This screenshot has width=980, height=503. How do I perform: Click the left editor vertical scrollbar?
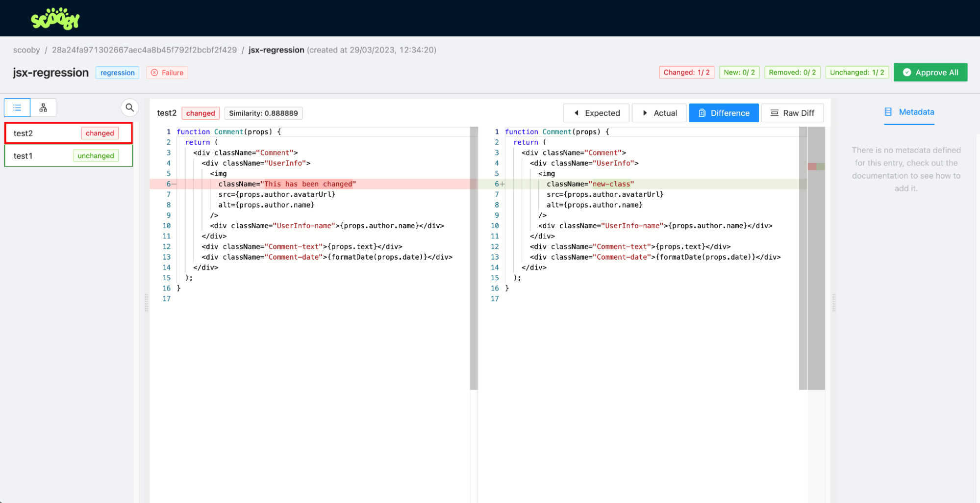tap(474, 258)
